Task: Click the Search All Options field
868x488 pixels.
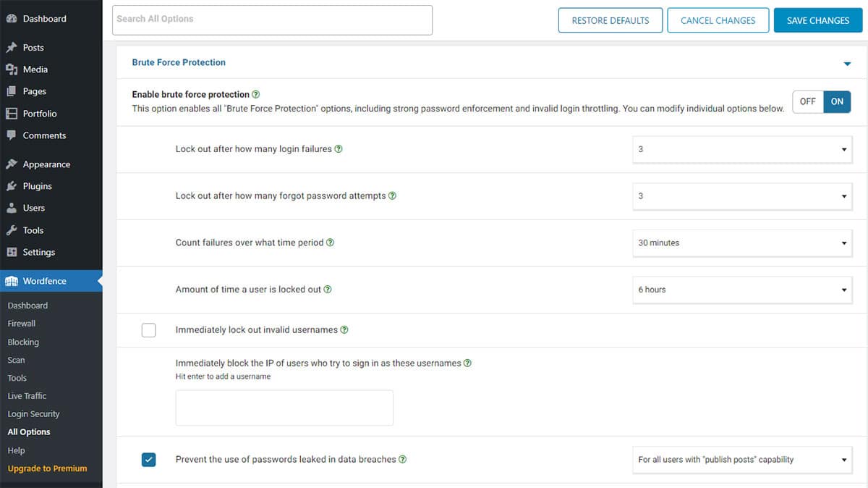Action: click(x=271, y=20)
